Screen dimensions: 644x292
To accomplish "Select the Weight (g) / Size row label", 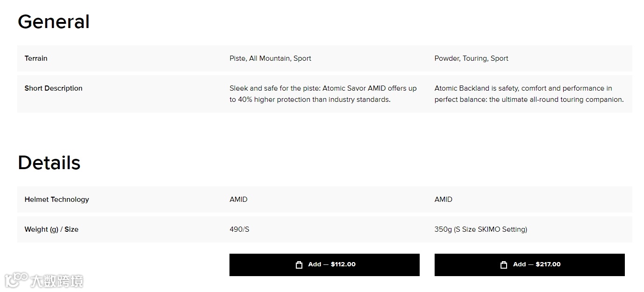I will 51,229.
